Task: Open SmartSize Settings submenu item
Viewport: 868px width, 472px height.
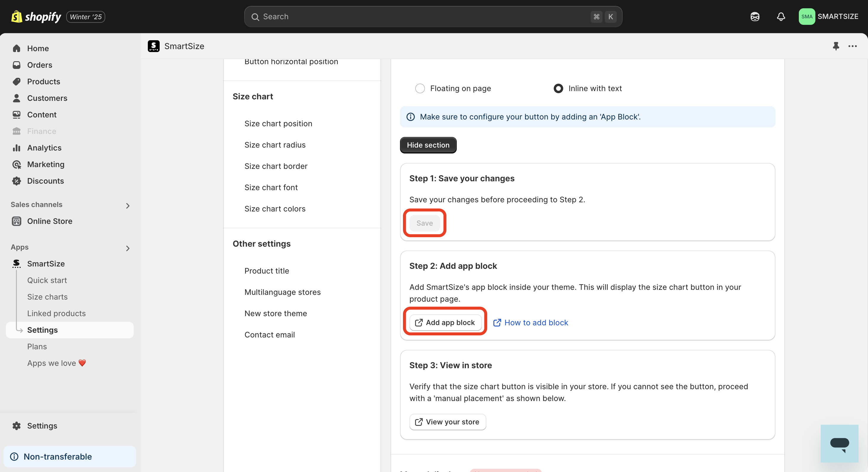Action: (x=70, y=330)
